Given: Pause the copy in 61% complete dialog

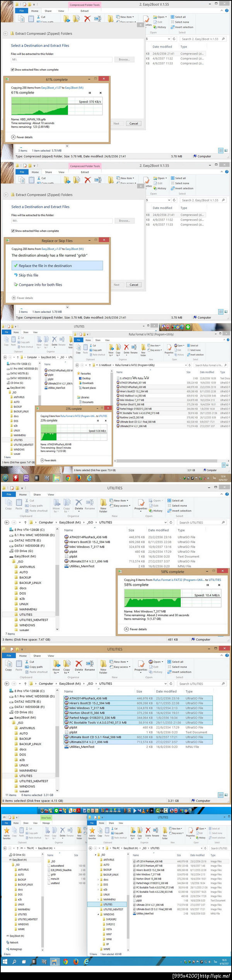Looking at the screenshot, I should (90, 93).
